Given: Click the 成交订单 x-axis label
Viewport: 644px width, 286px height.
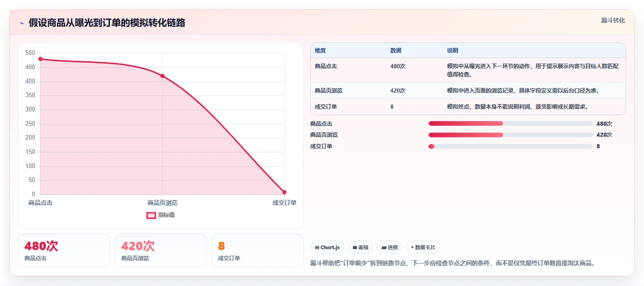Looking at the screenshot, I should (x=284, y=203).
